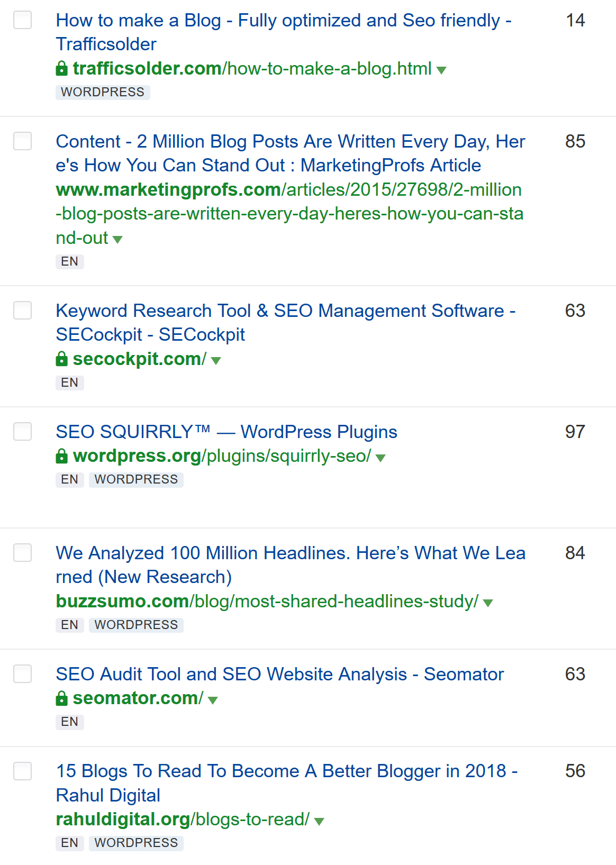
Task: Select the BuzzSumo headlines study checkbox
Action: click(22, 553)
